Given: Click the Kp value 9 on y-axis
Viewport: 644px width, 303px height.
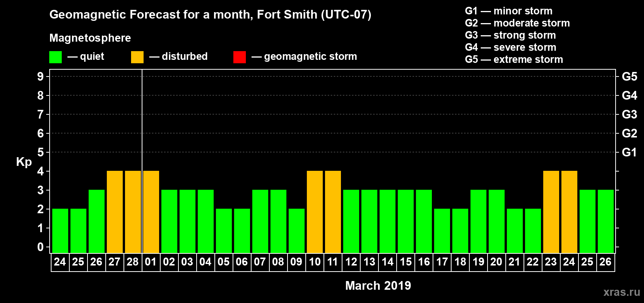Looking at the screenshot, I should (x=41, y=77).
